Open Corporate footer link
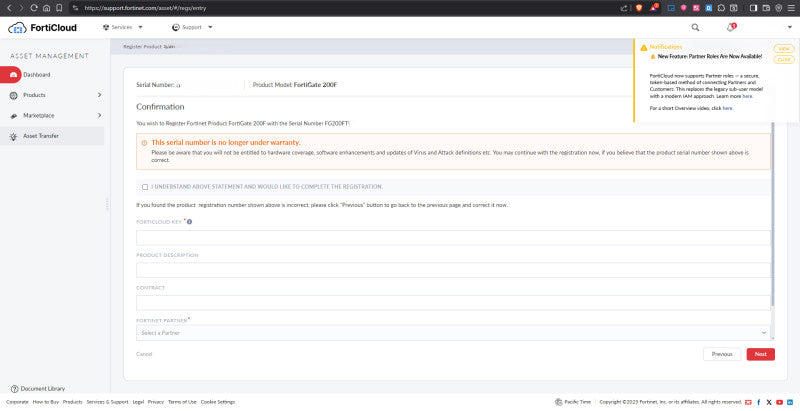The image size is (800, 411). click(x=17, y=402)
